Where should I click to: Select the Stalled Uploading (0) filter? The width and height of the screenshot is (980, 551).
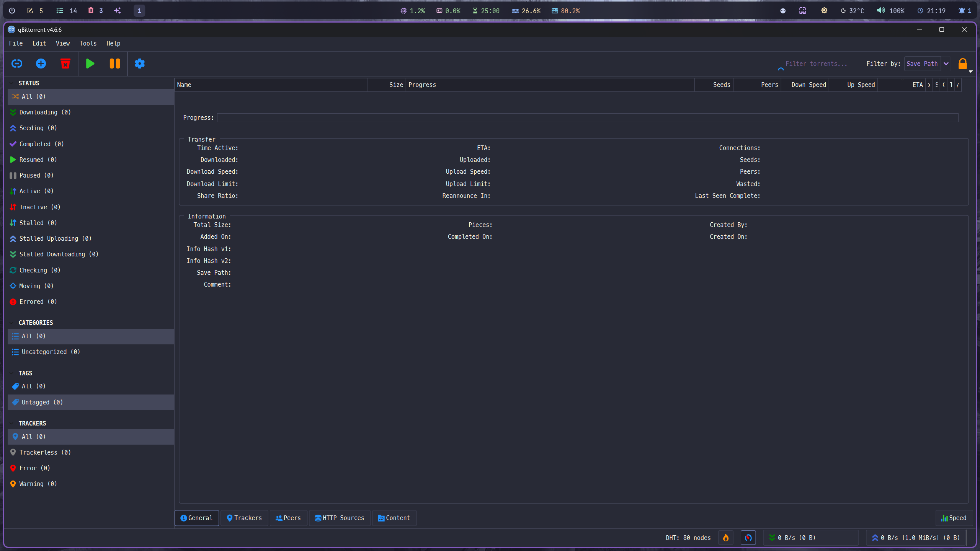click(x=91, y=238)
